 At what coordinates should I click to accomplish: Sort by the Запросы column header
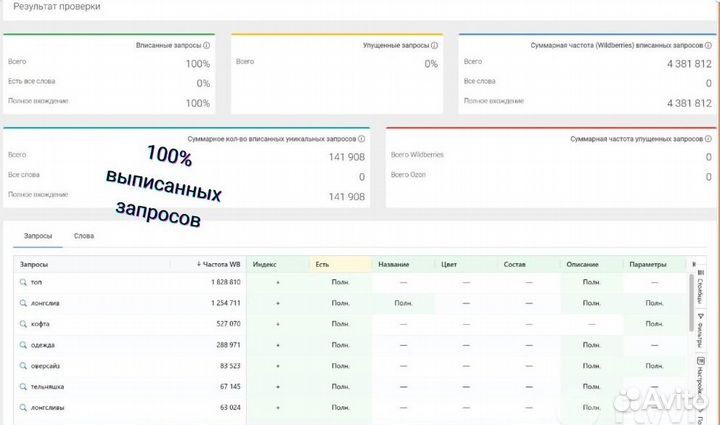[x=34, y=264]
